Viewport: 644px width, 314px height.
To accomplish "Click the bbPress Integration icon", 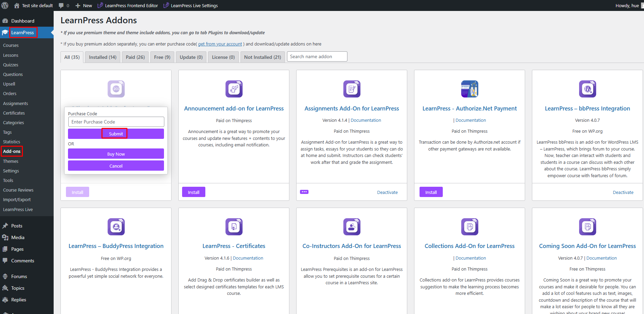I will pyautogui.click(x=588, y=89).
